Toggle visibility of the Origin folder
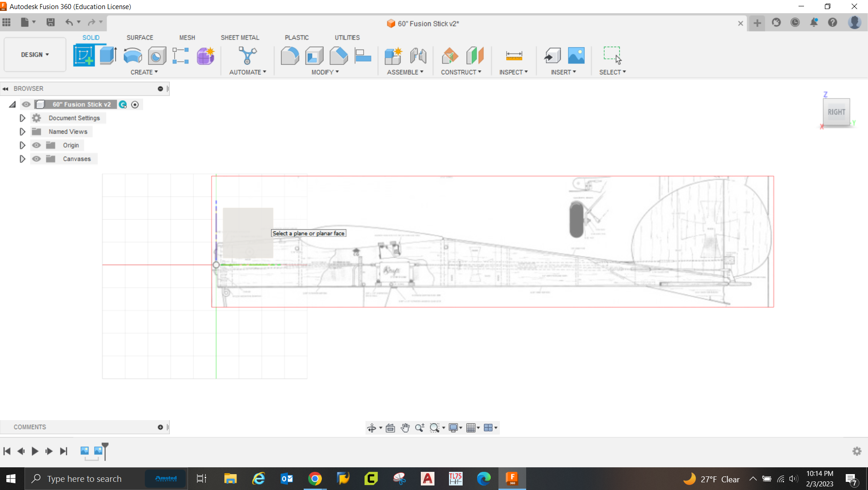This screenshot has height=490, width=868. [x=36, y=145]
